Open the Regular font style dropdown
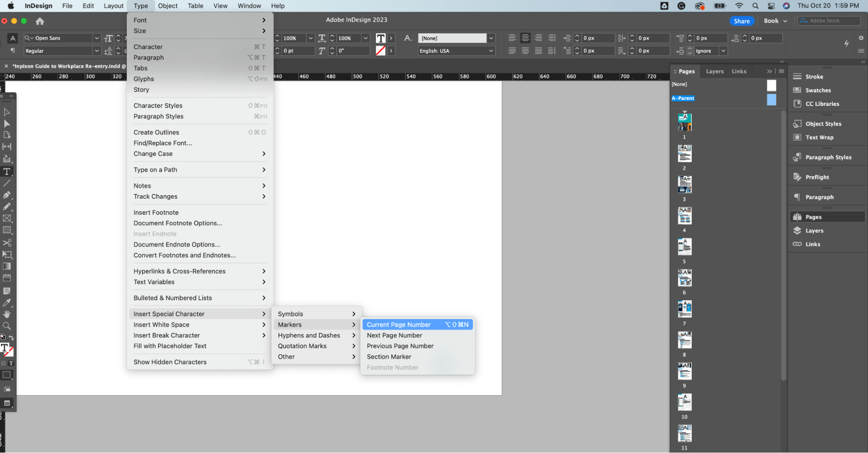 tap(97, 51)
